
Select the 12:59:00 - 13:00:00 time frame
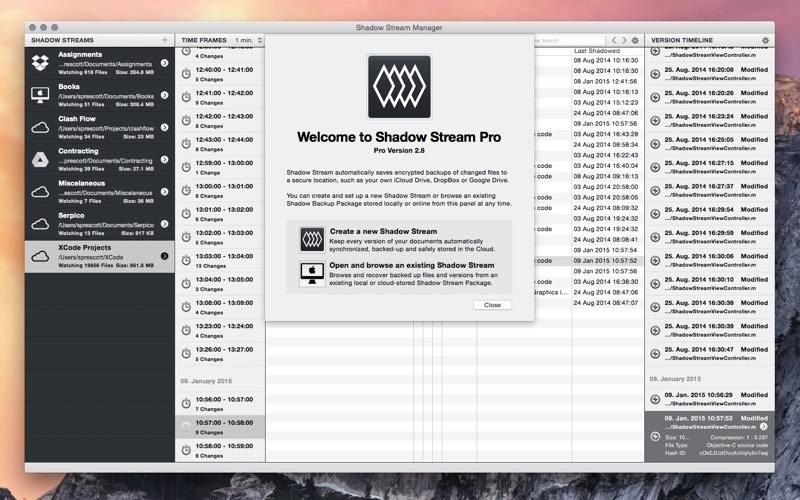tap(220, 167)
